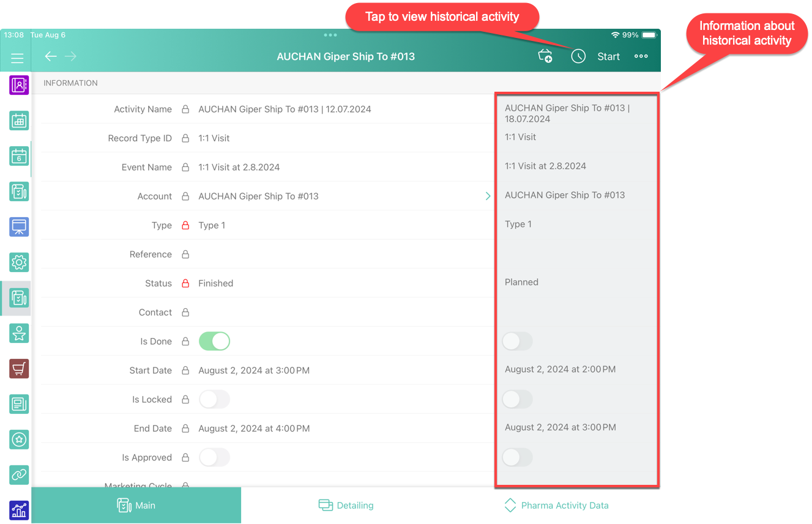Toggle the Is Done switch
Image resolution: width=812 pixels, height=524 pixels.
(214, 341)
